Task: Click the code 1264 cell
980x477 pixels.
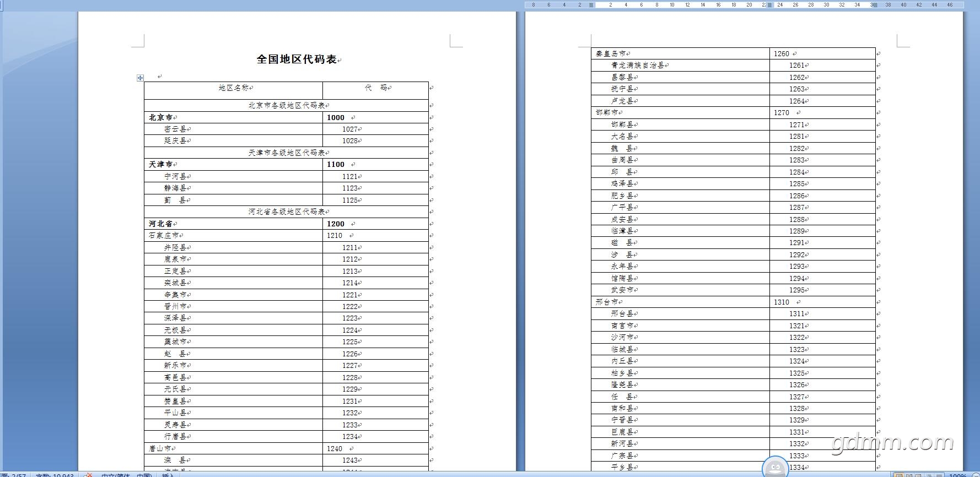Action: point(822,101)
